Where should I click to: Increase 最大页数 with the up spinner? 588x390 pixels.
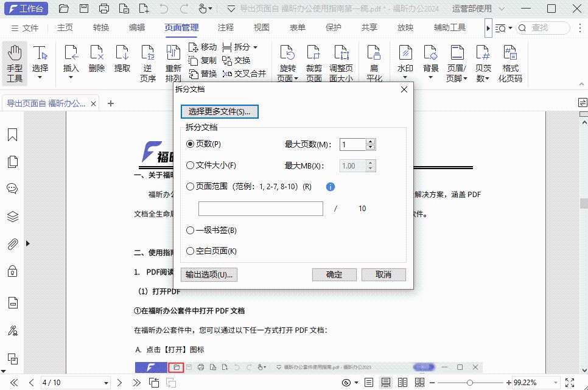[x=371, y=141]
